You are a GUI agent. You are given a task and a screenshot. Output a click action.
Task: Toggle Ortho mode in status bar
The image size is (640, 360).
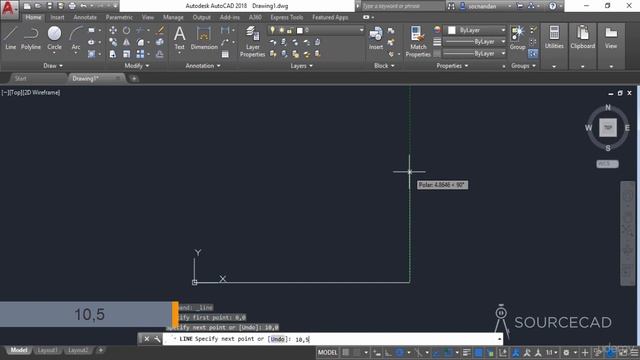pos(388,352)
